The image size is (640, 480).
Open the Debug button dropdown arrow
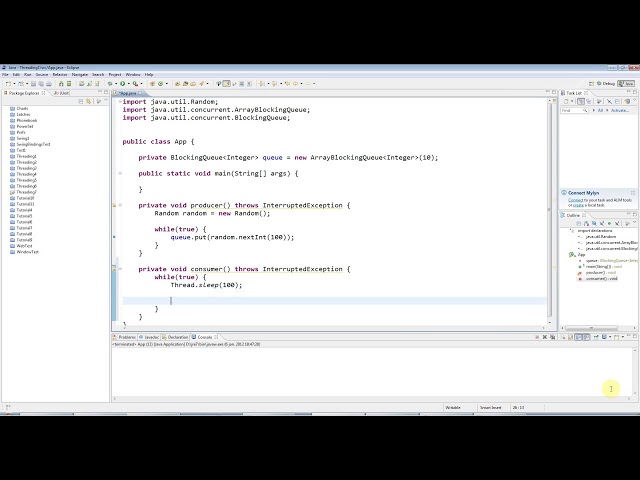tap(116, 84)
